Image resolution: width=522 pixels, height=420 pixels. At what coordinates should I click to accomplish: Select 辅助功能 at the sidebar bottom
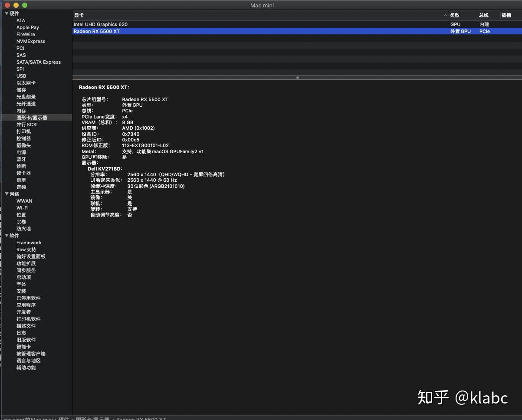26,367
